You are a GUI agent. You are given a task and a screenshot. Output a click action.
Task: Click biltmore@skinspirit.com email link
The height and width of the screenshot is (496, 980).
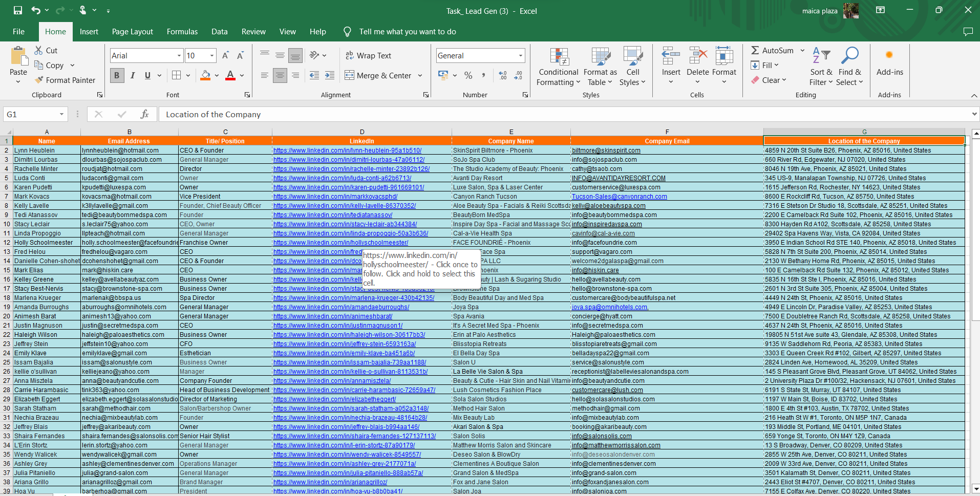click(606, 150)
